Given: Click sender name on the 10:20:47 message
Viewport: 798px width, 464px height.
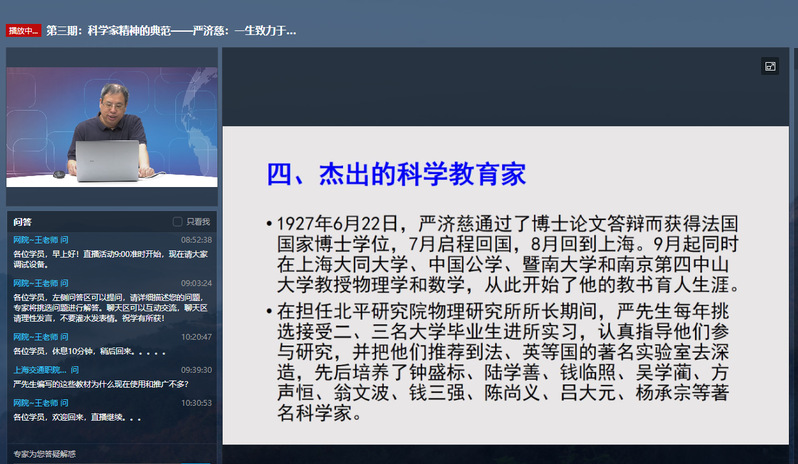Looking at the screenshot, I should pyautogui.click(x=40, y=337).
